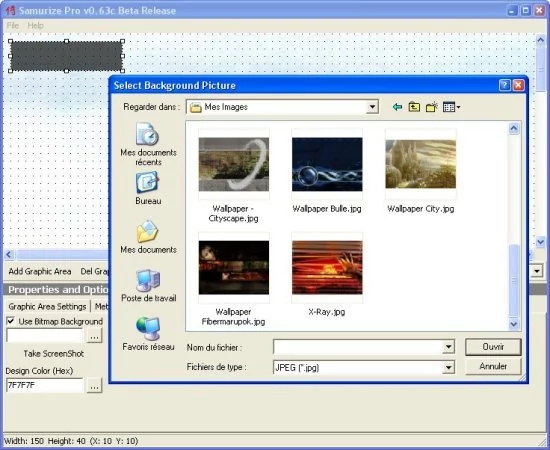This screenshot has width=550, height=450.
Task: Open the view menu icon
Action: (x=451, y=107)
